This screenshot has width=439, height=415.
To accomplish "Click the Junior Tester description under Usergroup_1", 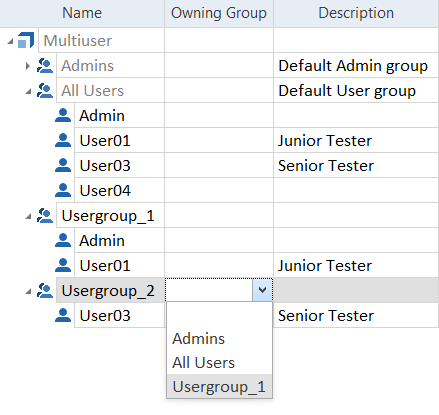I will click(325, 266).
